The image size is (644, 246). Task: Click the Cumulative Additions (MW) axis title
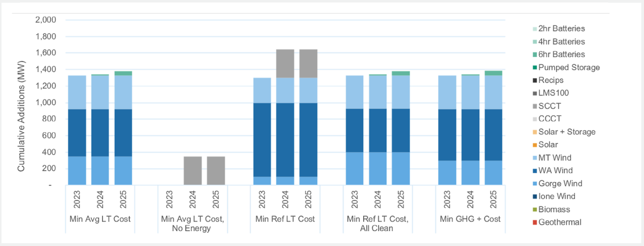(21, 116)
